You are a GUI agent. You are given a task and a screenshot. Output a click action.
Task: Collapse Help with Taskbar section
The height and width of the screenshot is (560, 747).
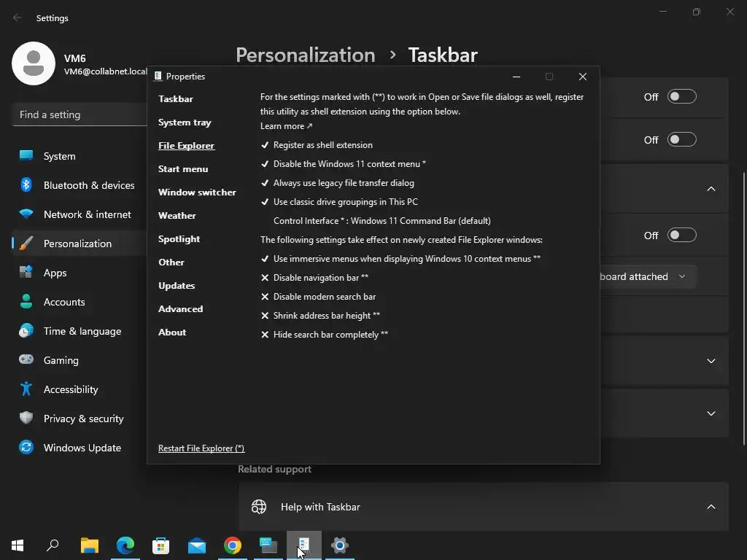[711, 507]
